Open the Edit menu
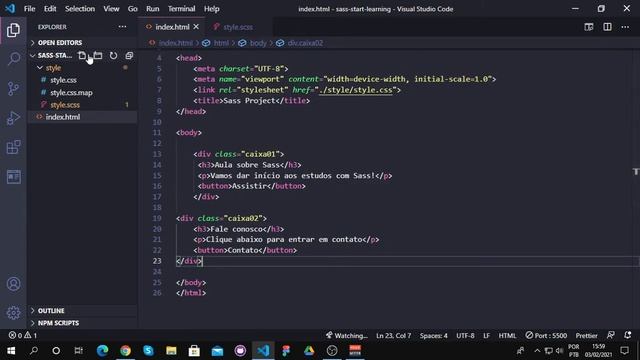 pos(50,9)
